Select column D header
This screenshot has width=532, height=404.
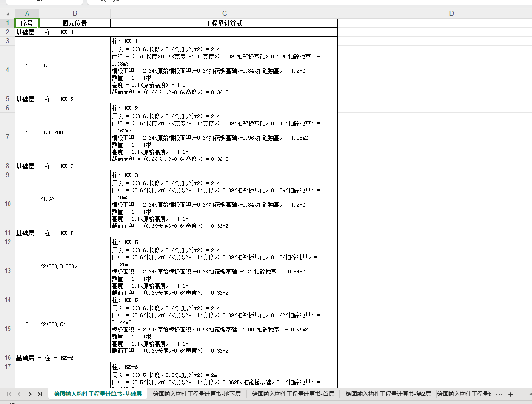(451, 13)
